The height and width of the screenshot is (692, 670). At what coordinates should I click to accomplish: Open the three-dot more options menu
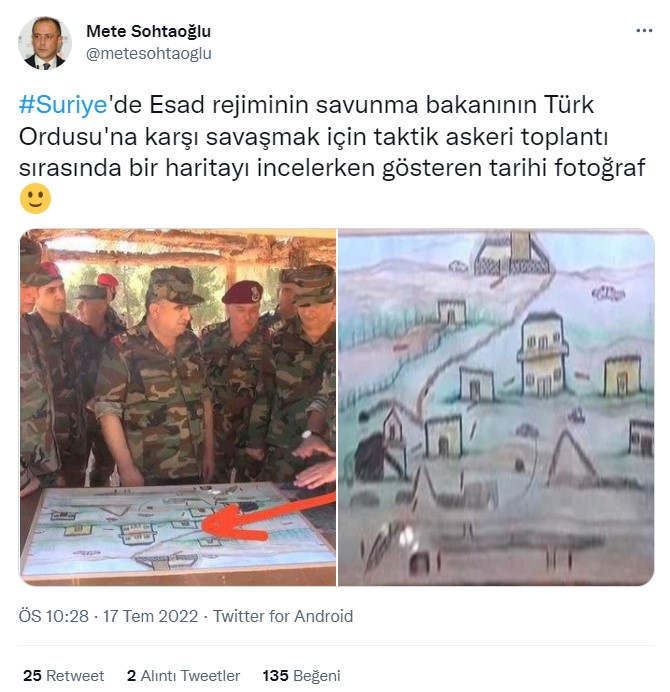point(644,30)
